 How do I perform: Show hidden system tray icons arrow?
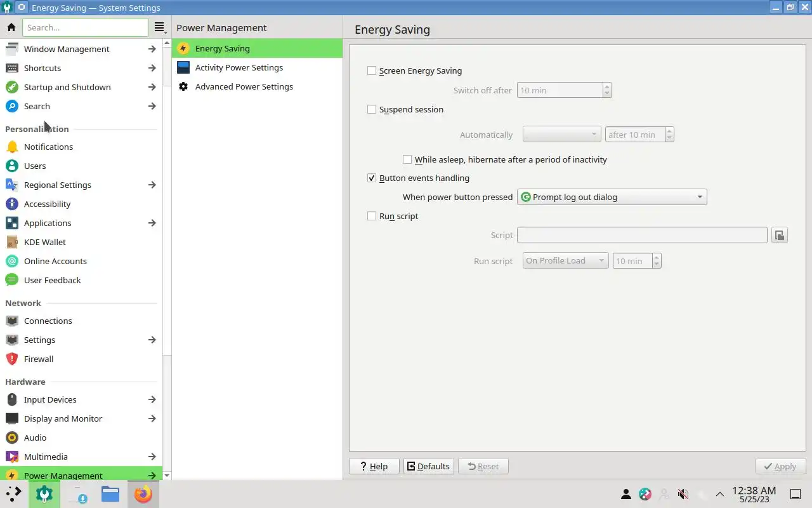click(x=720, y=494)
